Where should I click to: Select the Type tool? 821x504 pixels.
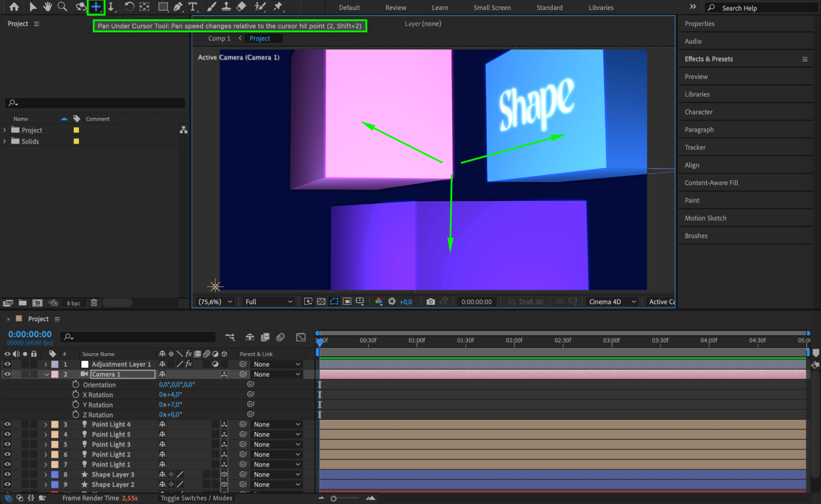click(193, 7)
